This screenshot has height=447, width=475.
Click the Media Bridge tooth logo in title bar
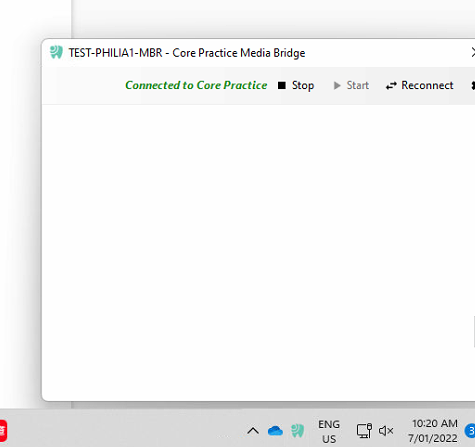[x=56, y=52]
